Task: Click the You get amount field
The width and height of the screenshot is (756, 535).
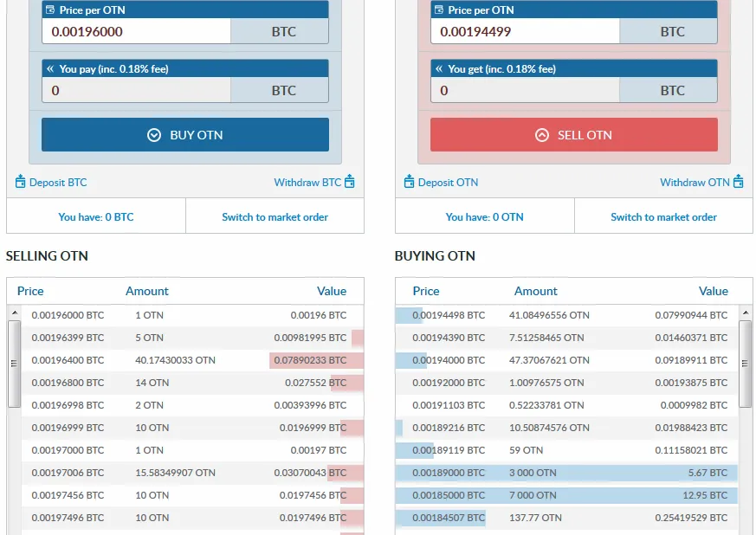Action: [525, 90]
